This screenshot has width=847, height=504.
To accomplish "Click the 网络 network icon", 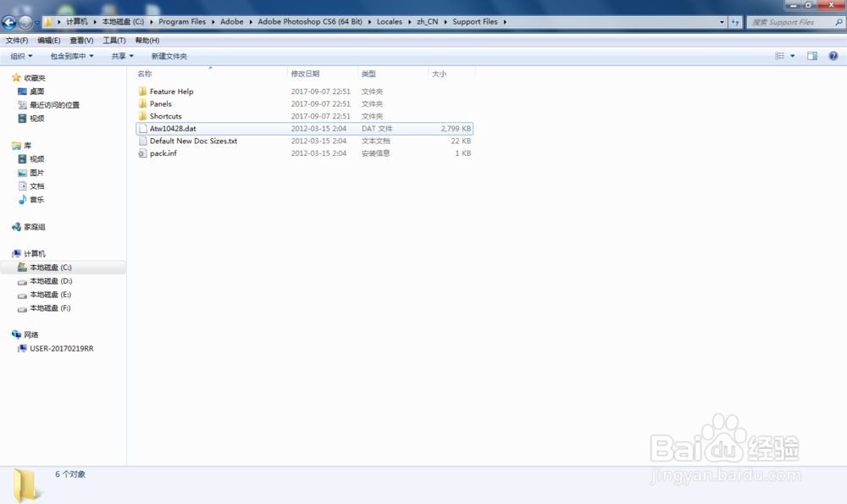I will coord(16,335).
